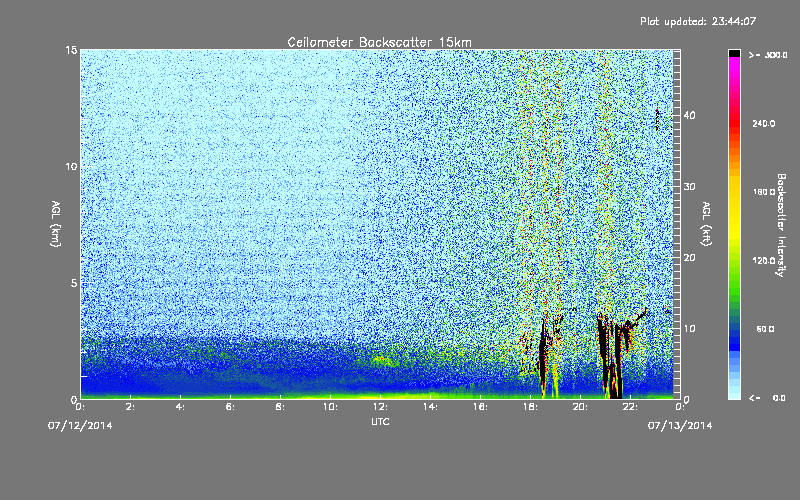Click the '180.0' colorbar tick label
Screen dimensions: 800x500
[x=764, y=192]
